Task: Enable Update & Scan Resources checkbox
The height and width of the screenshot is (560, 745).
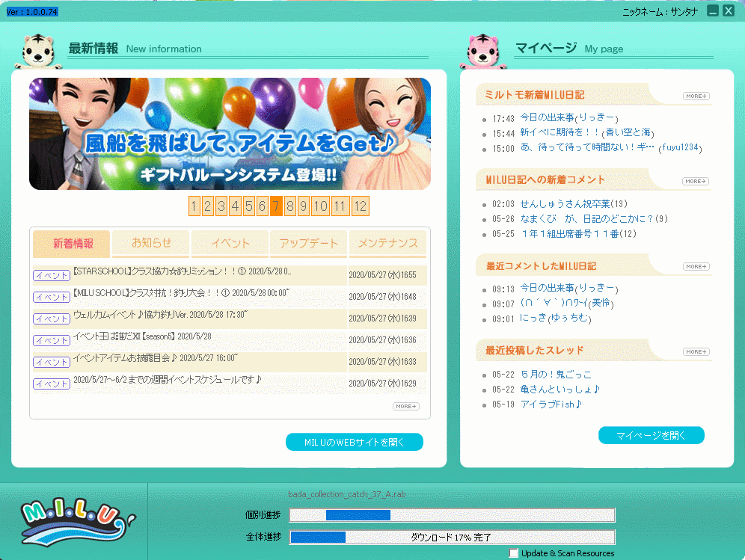Action: (513, 553)
